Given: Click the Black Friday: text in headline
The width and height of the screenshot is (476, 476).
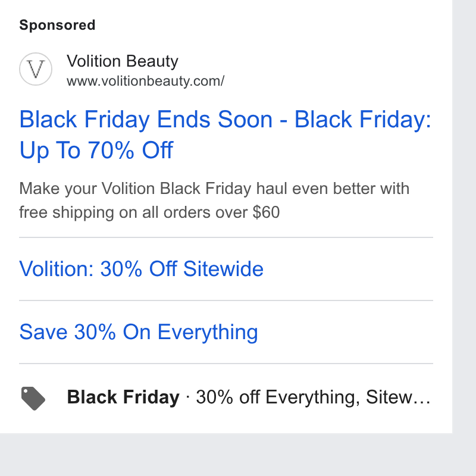Looking at the screenshot, I should click(x=363, y=120).
